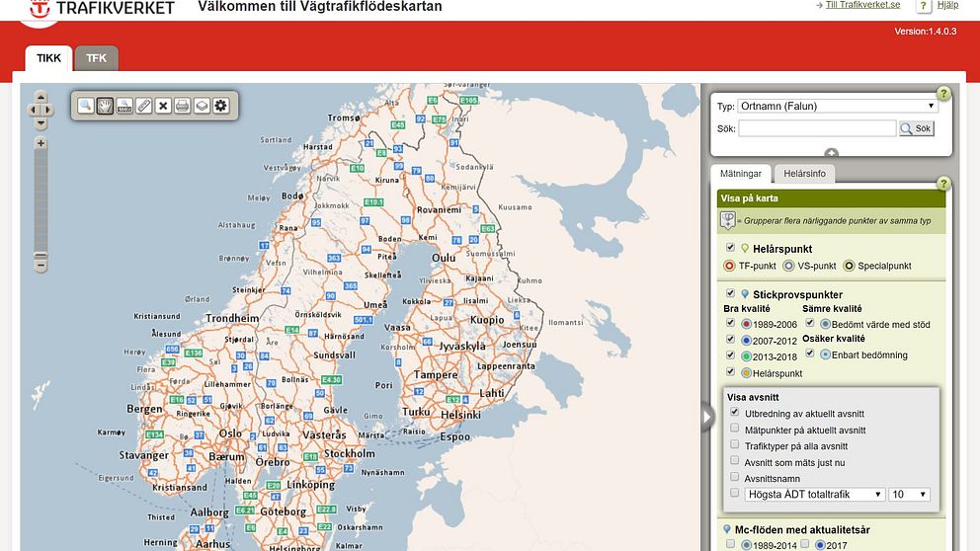Select the ruler measure tool
The image size is (980, 551).
tap(143, 106)
